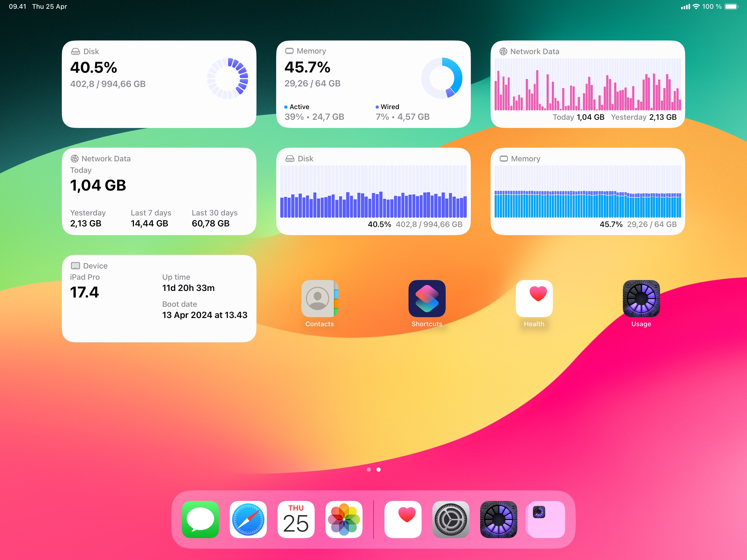Tap the iOS version 17.4 text
The image size is (747, 560).
coord(84,292)
